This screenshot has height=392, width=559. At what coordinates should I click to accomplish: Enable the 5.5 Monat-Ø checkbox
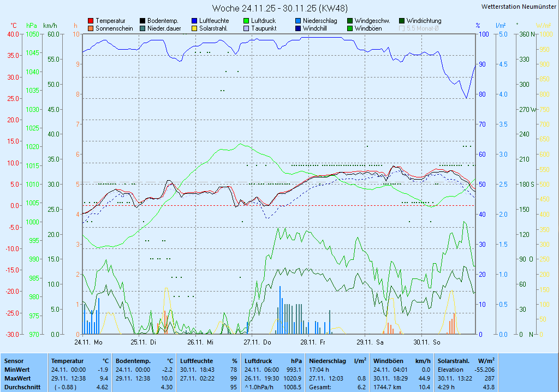402,28
